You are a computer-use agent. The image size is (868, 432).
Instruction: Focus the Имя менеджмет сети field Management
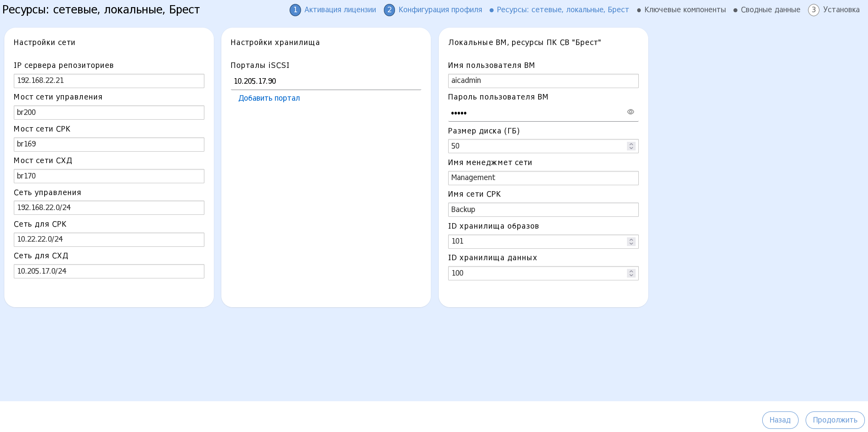click(x=543, y=178)
